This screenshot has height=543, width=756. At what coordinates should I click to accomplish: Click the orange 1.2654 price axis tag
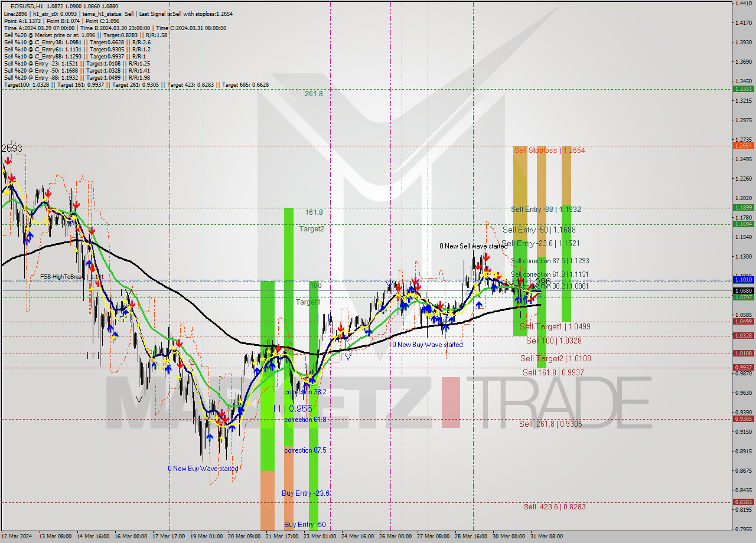743,145
